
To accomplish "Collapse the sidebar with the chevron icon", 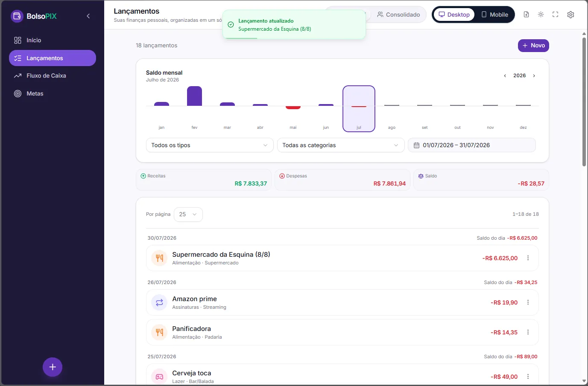I will [88, 16].
